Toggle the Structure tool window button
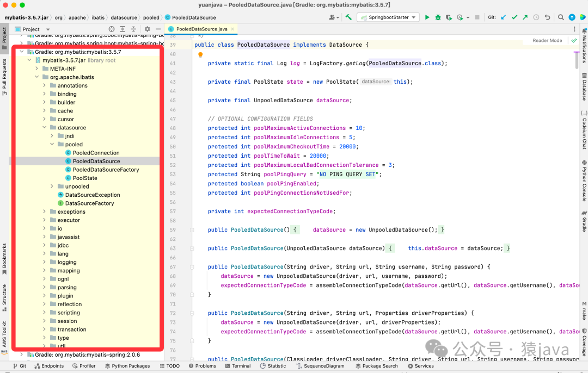The image size is (588, 373). (x=4, y=298)
